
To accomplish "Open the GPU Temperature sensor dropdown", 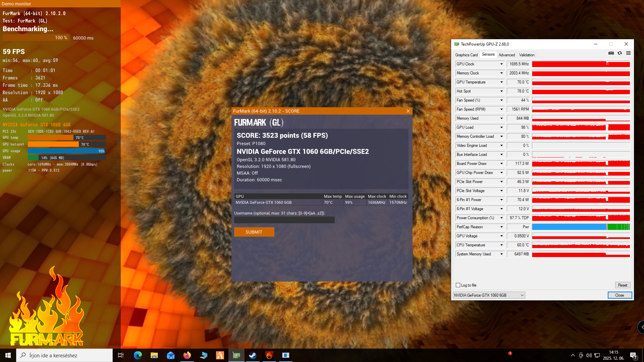I will point(501,82).
